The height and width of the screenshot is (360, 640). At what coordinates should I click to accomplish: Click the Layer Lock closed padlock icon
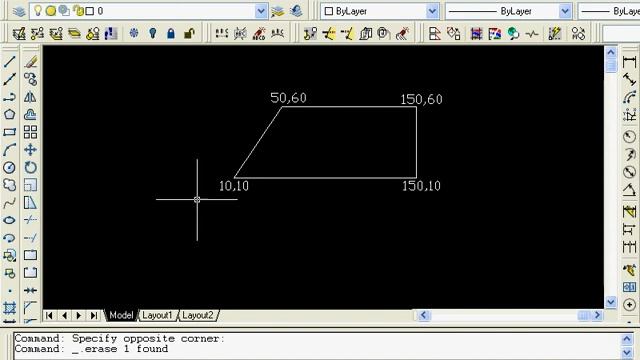pyautogui.click(x=171, y=33)
